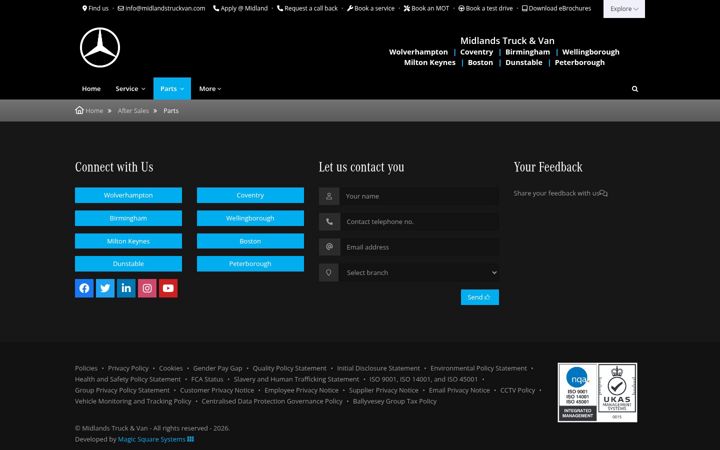Click the blue Milton Keynes button
The width and height of the screenshot is (720, 450).
click(x=128, y=241)
